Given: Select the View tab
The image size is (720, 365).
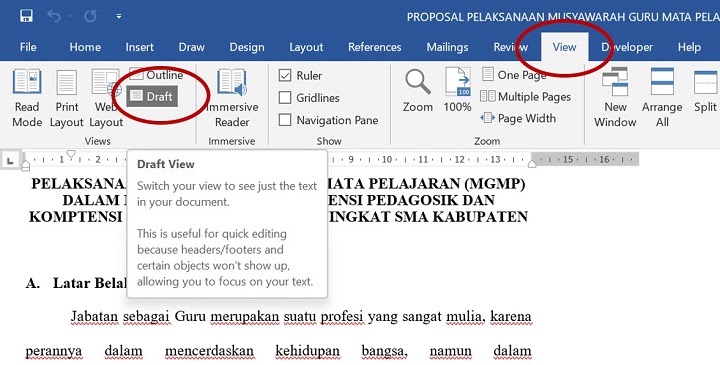Looking at the screenshot, I should (x=564, y=47).
